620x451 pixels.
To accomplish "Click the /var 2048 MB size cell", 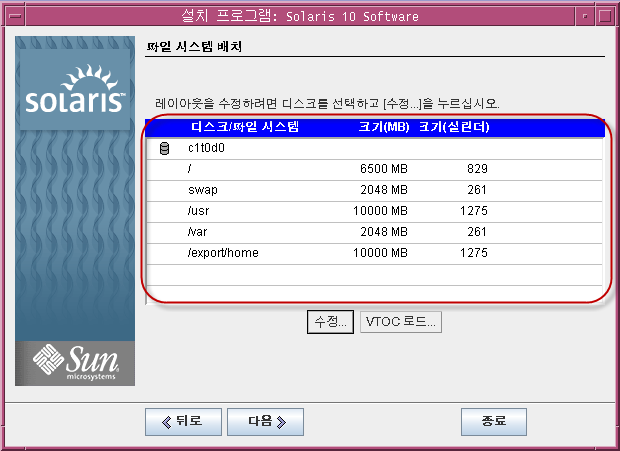I will tap(384, 232).
